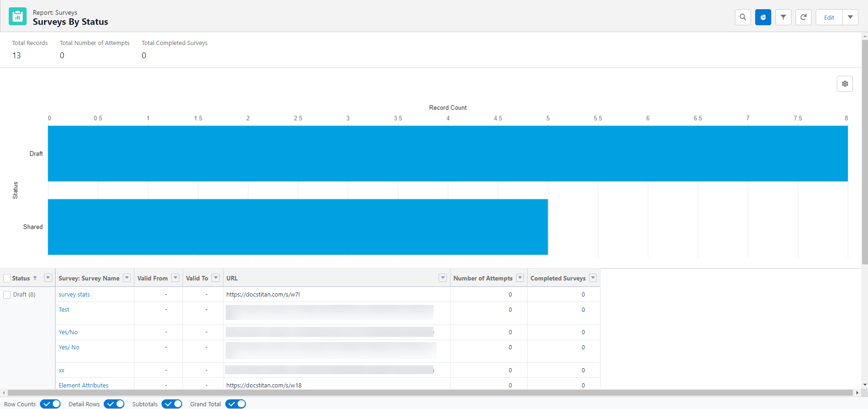Open Survey Name column dropdown menu
This screenshot has width=868, height=409.
(127, 278)
